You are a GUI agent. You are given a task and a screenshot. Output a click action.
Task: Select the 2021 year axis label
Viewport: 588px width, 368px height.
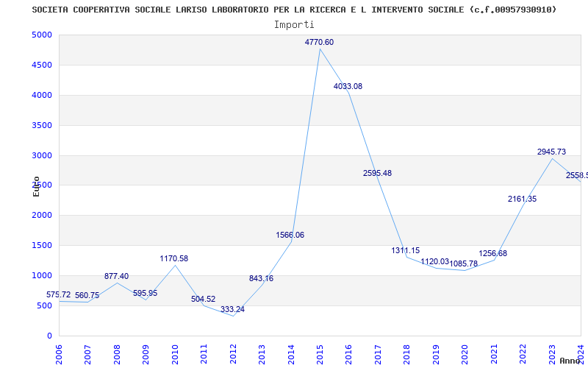pos(494,354)
